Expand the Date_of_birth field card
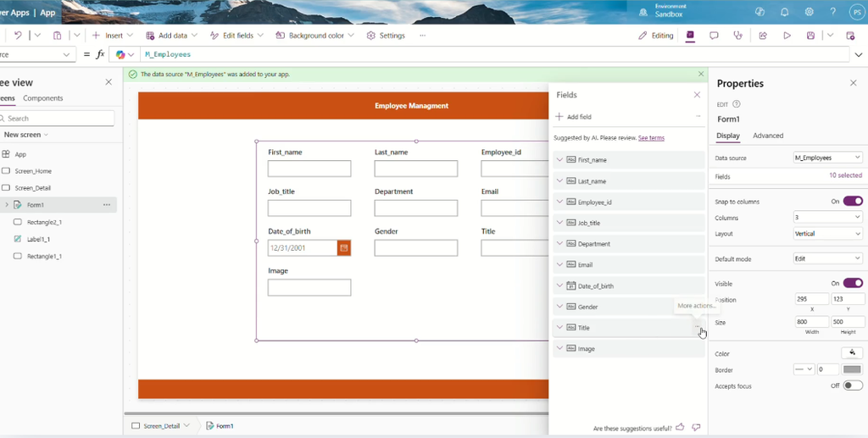This screenshot has width=868, height=438. (x=559, y=286)
